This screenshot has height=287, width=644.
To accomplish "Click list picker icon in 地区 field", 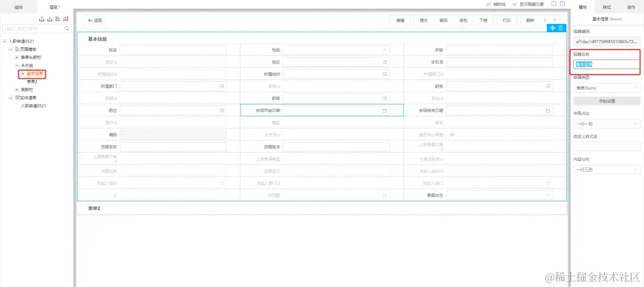I will pyautogui.click(x=385, y=62).
